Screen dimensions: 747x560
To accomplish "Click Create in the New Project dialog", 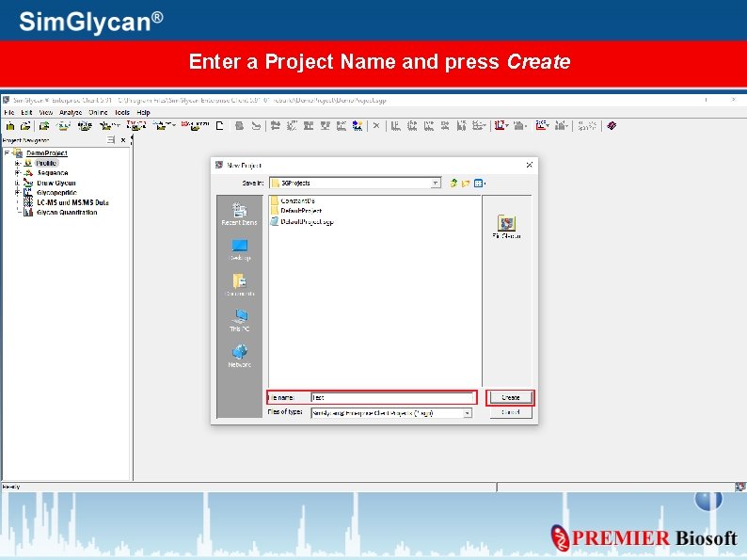I will pos(510,397).
